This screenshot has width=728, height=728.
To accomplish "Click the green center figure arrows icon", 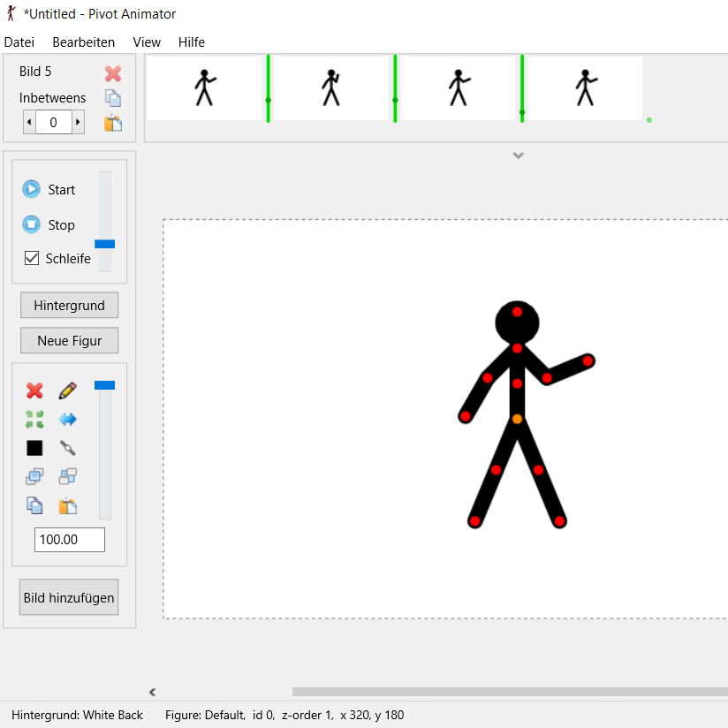I will [x=34, y=420].
